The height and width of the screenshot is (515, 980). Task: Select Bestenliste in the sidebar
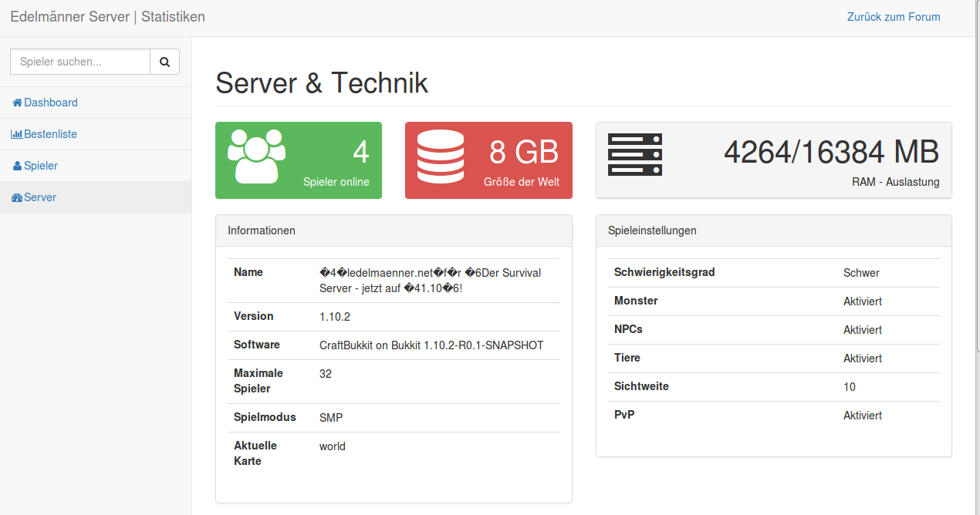pyautogui.click(x=49, y=133)
